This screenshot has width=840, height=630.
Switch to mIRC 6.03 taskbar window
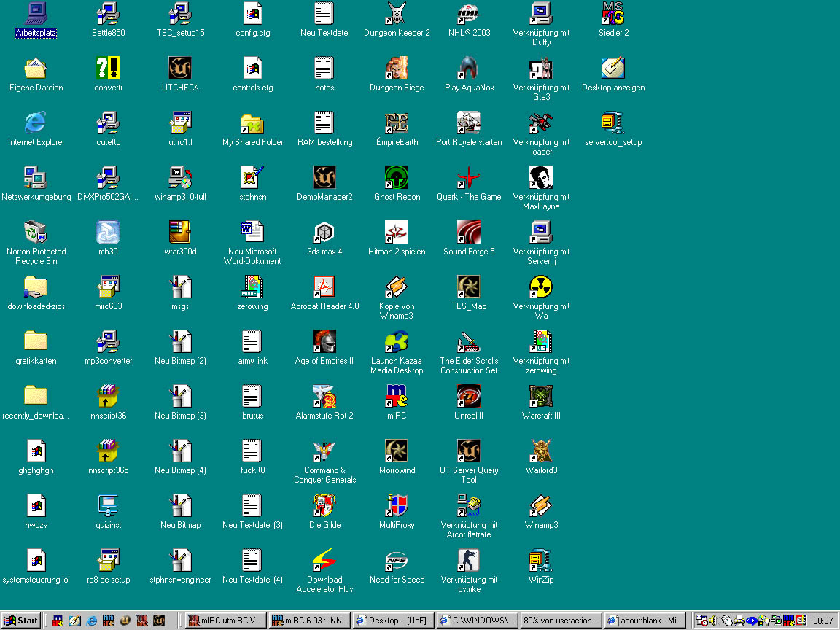point(309,621)
